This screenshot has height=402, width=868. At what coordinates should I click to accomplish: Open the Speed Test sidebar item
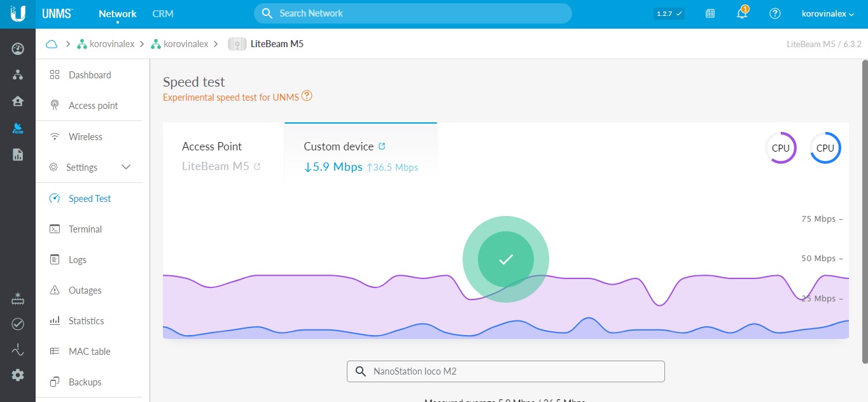point(88,198)
